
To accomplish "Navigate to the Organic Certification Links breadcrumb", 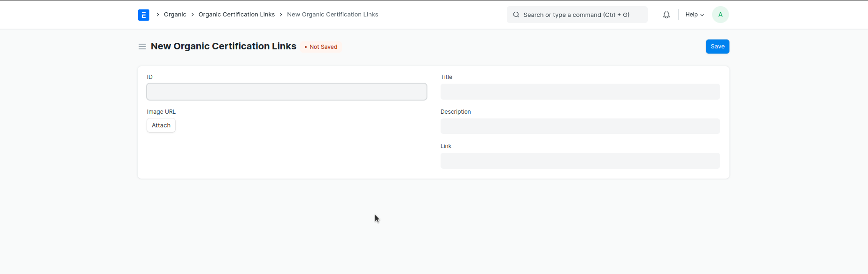I will click(x=236, y=15).
